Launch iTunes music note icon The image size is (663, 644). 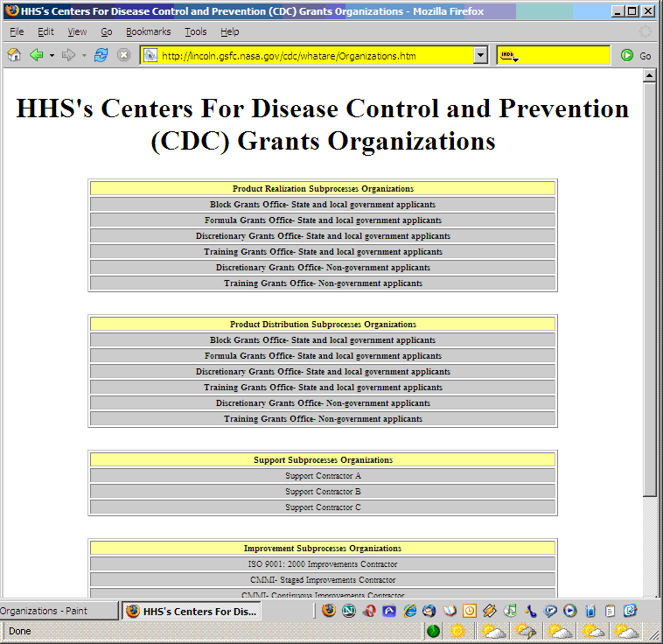pyautogui.click(x=510, y=611)
